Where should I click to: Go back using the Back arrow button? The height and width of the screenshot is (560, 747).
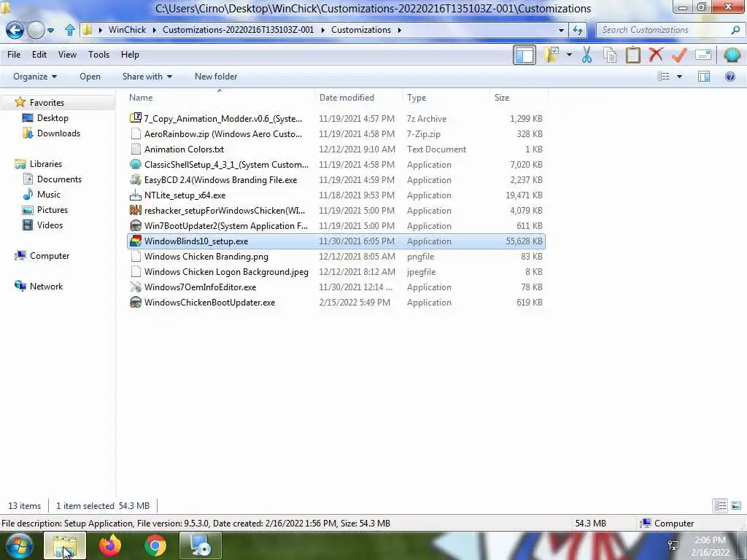15,30
